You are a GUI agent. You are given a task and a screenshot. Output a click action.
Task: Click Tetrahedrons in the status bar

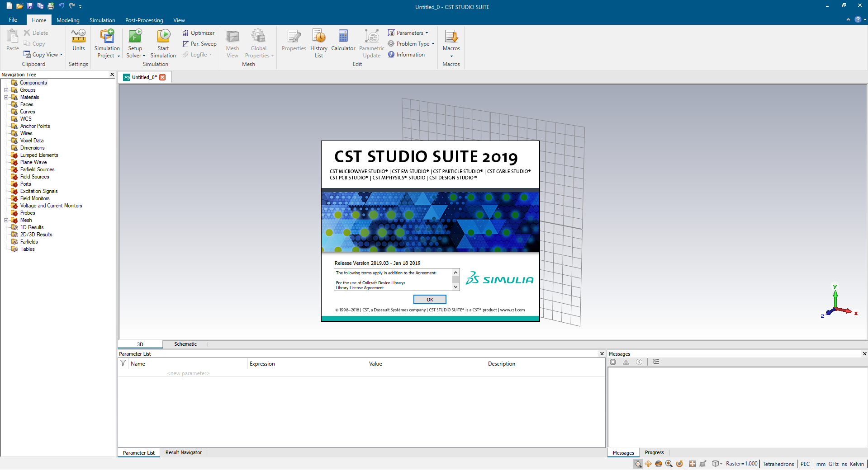click(778, 464)
